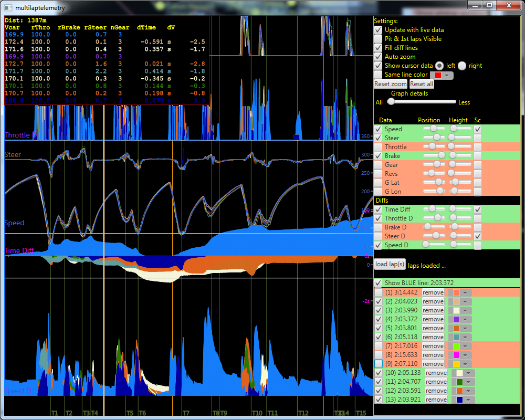Disable the "Update with live data" checkbox

click(377, 30)
